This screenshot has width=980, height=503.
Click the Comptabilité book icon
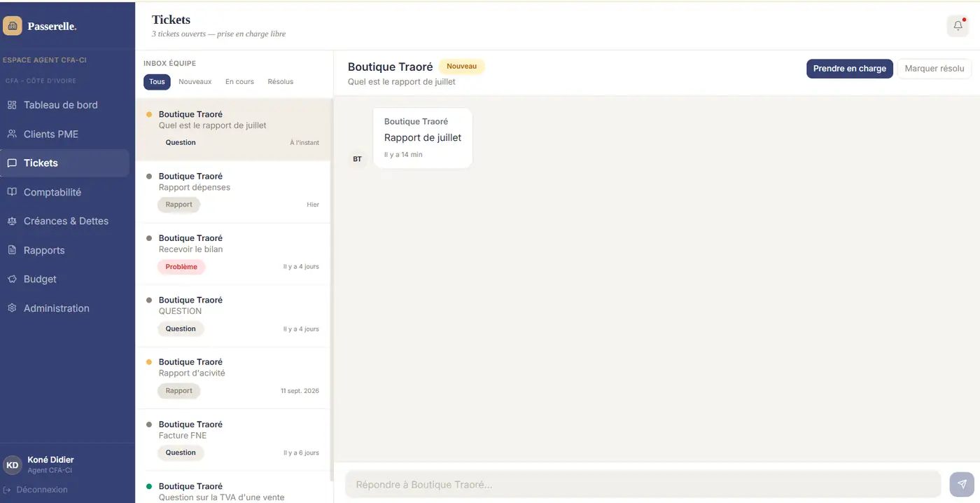[12, 192]
